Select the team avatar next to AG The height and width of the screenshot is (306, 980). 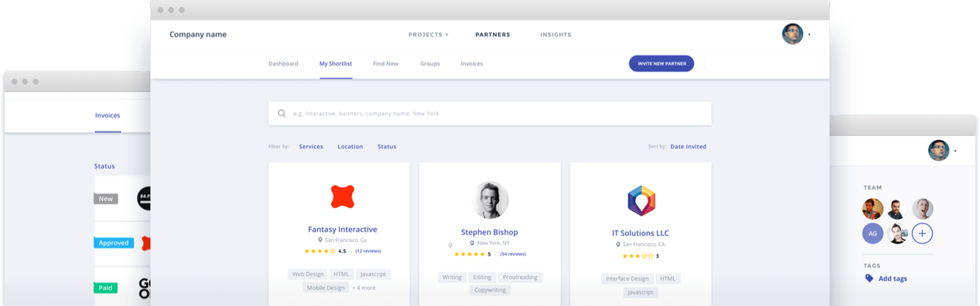[897, 233]
